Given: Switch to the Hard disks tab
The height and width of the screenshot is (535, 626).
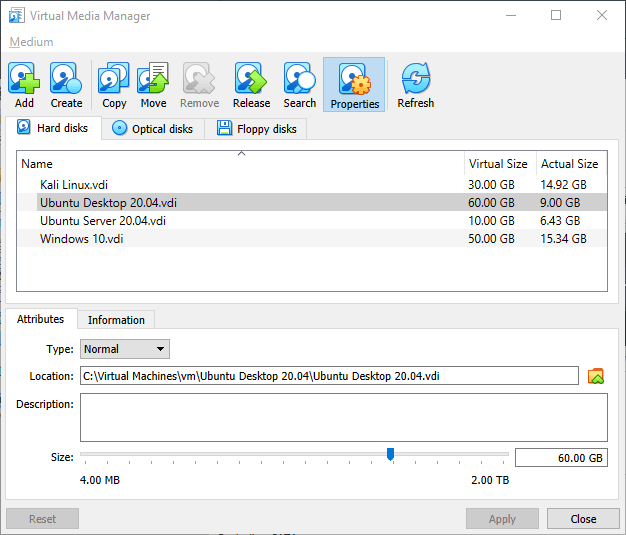Looking at the screenshot, I should coord(53,128).
